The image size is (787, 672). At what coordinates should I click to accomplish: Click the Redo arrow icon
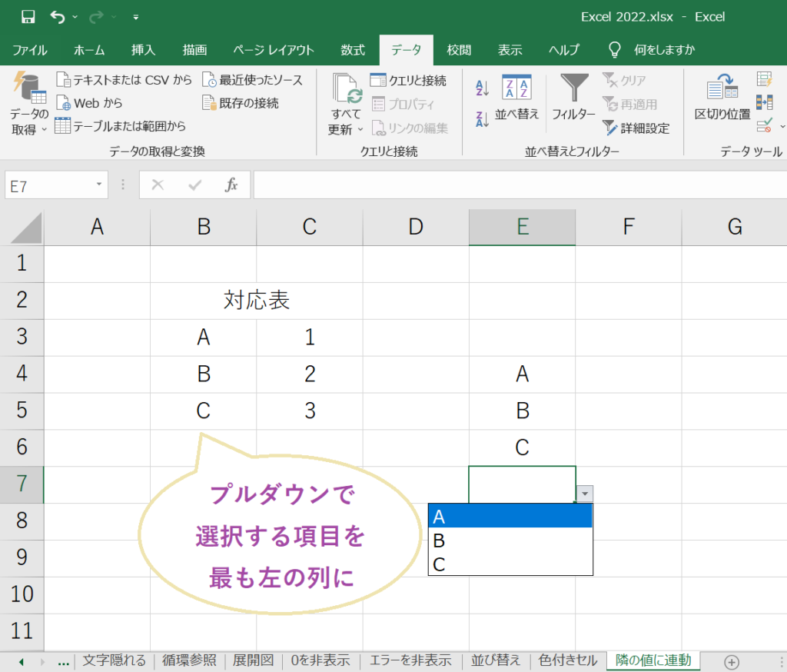click(95, 17)
